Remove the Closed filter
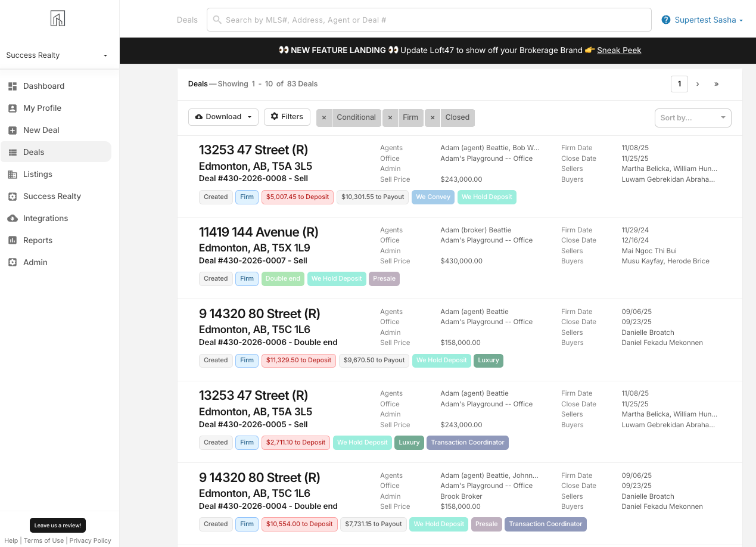This screenshot has width=756, height=547. pyautogui.click(x=433, y=117)
